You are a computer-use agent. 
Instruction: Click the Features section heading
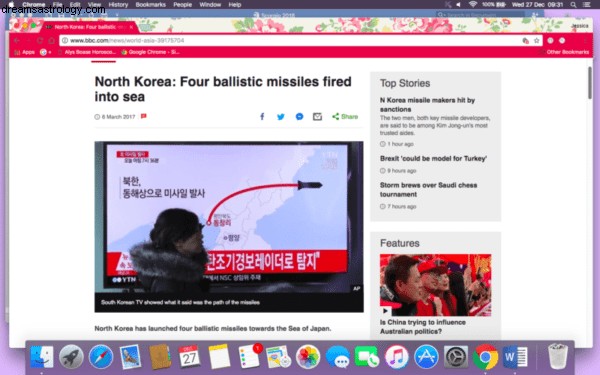click(399, 243)
